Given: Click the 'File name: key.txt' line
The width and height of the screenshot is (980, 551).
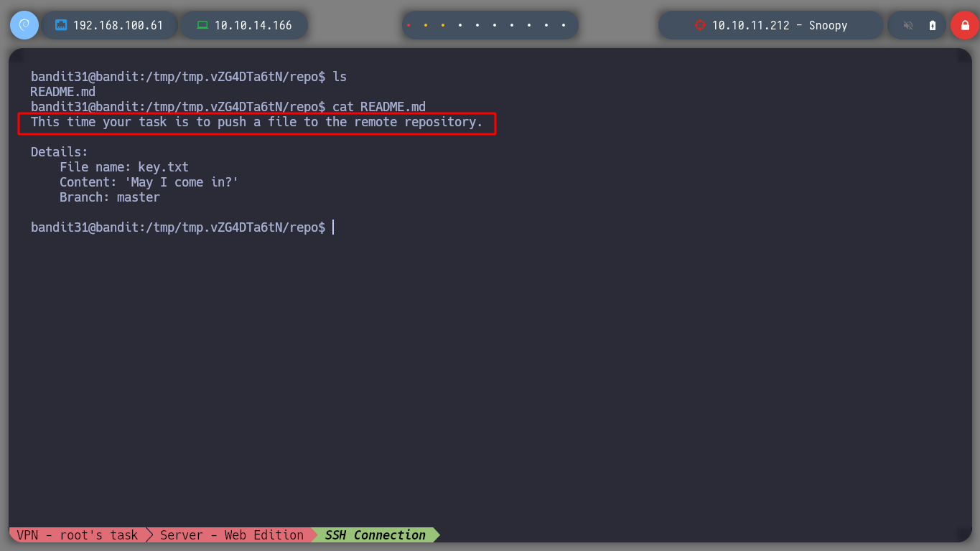Looking at the screenshot, I should click(x=124, y=167).
